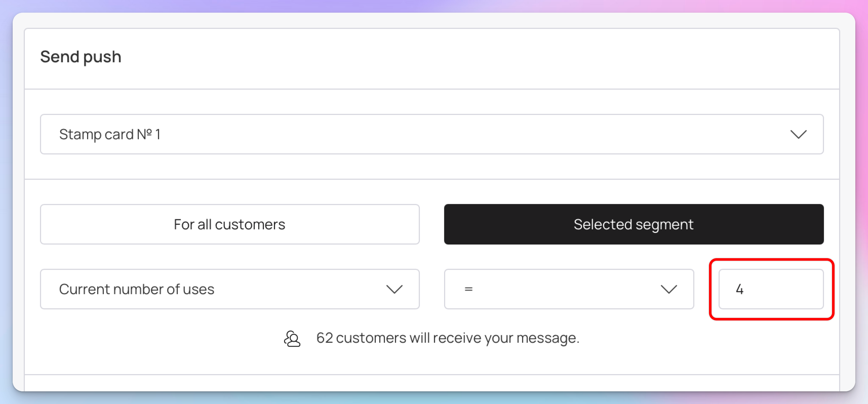The height and width of the screenshot is (404, 868).
Task: Open the Stamp card № 1 dropdown
Action: pos(431,134)
